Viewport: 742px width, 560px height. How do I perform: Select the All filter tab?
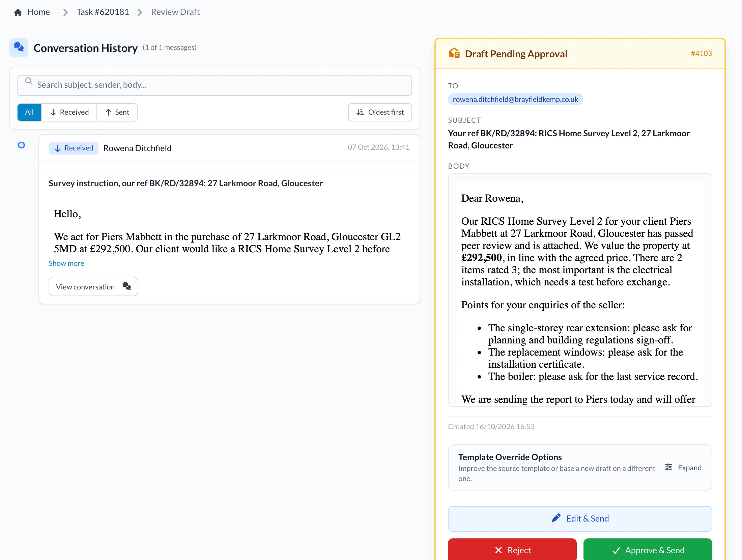point(29,112)
